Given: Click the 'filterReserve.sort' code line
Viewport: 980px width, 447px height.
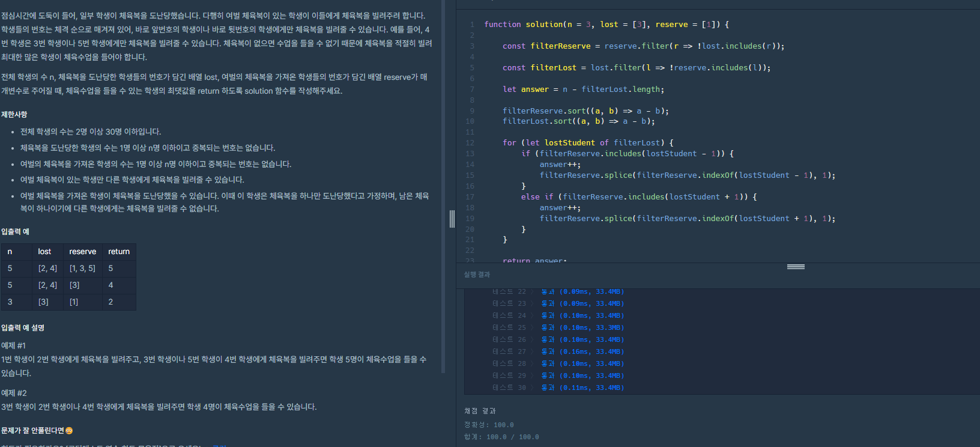Looking at the screenshot, I should point(585,111).
